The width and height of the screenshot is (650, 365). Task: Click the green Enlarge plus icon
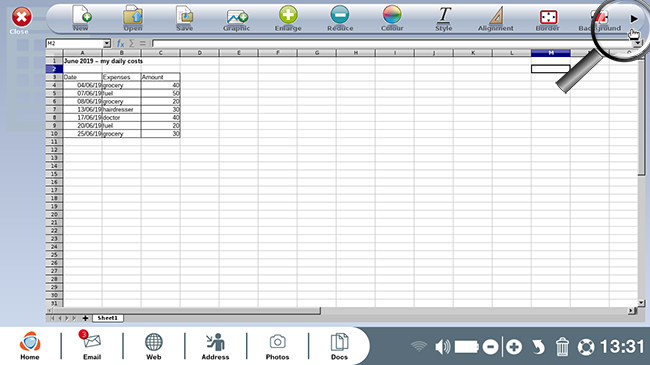click(288, 15)
